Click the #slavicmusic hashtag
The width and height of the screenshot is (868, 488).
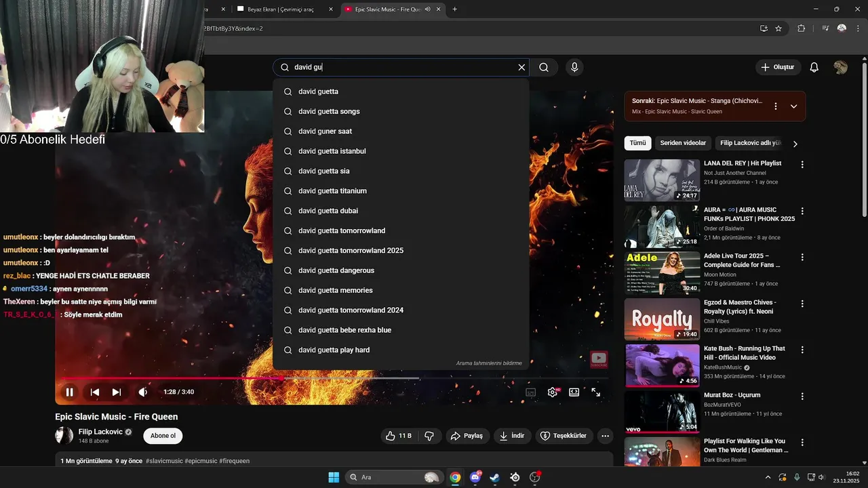click(x=164, y=461)
